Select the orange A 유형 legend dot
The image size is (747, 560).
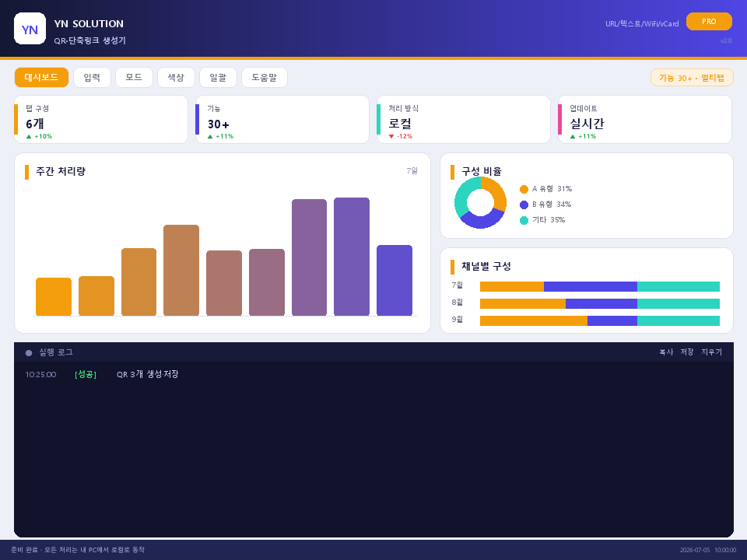pos(524,189)
